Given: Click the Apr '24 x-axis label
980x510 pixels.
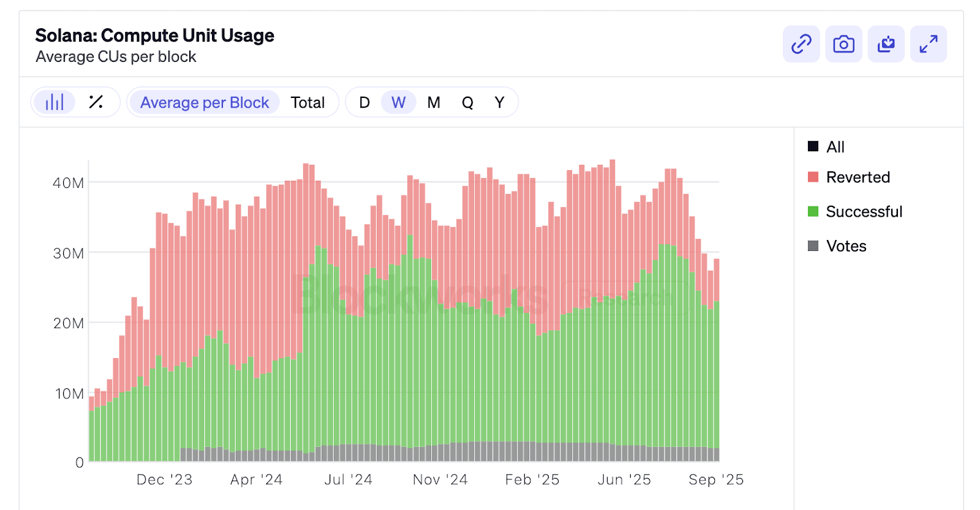Looking at the screenshot, I should [x=257, y=479].
